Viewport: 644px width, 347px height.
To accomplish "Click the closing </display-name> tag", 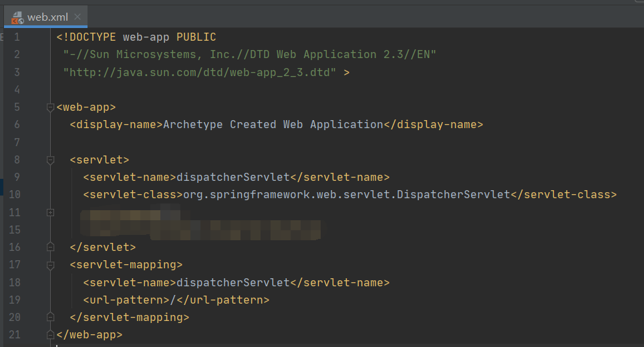I will (x=434, y=125).
